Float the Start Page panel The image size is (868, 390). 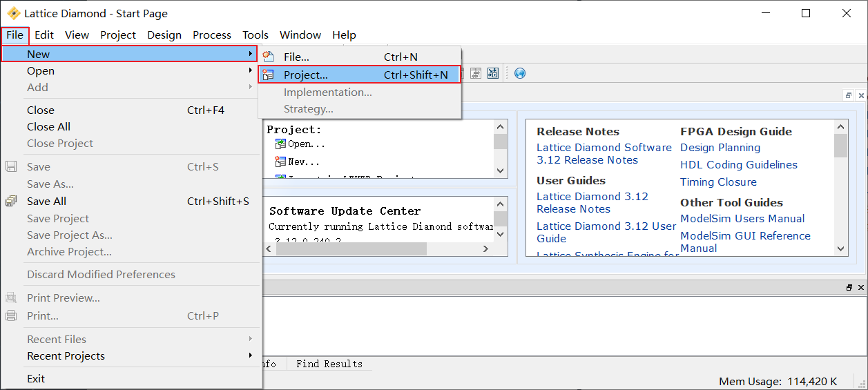(849, 96)
